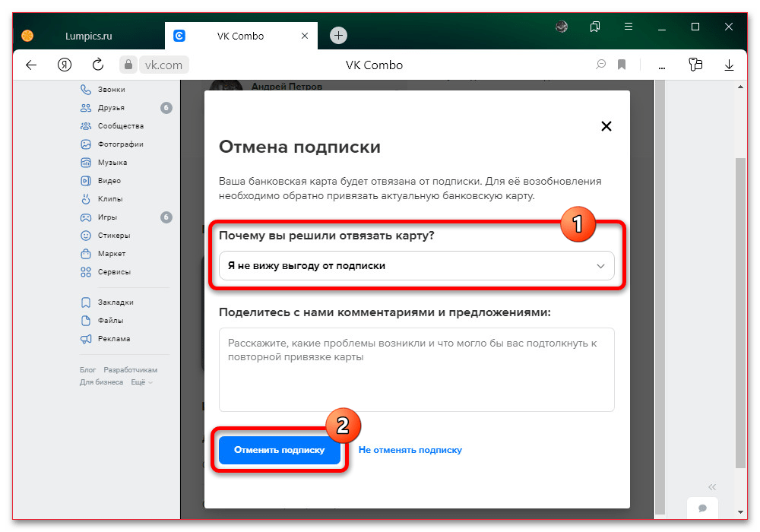Open the Музыка sidebar icon

pyautogui.click(x=86, y=163)
